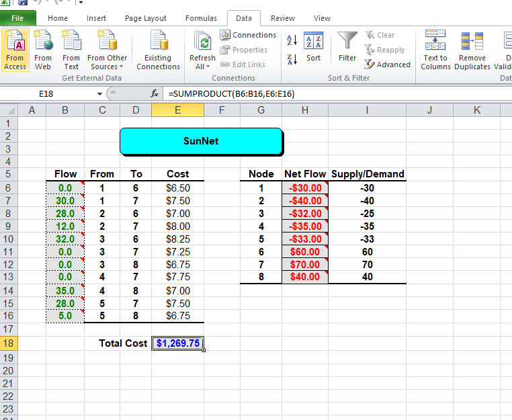Image resolution: width=512 pixels, height=420 pixels.
Task: Open Existing Connections
Action: point(158,50)
